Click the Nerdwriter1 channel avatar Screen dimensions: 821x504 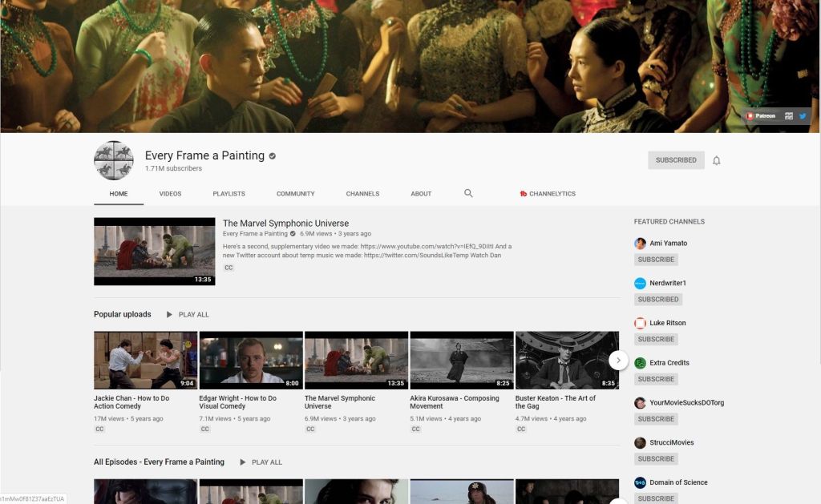pos(640,283)
